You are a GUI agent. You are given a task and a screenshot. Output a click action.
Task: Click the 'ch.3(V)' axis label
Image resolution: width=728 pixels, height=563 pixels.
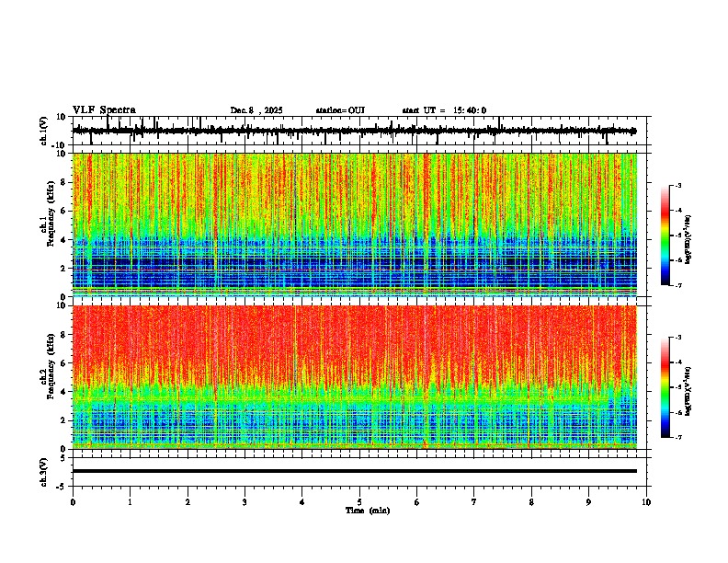pyautogui.click(x=44, y=473)
